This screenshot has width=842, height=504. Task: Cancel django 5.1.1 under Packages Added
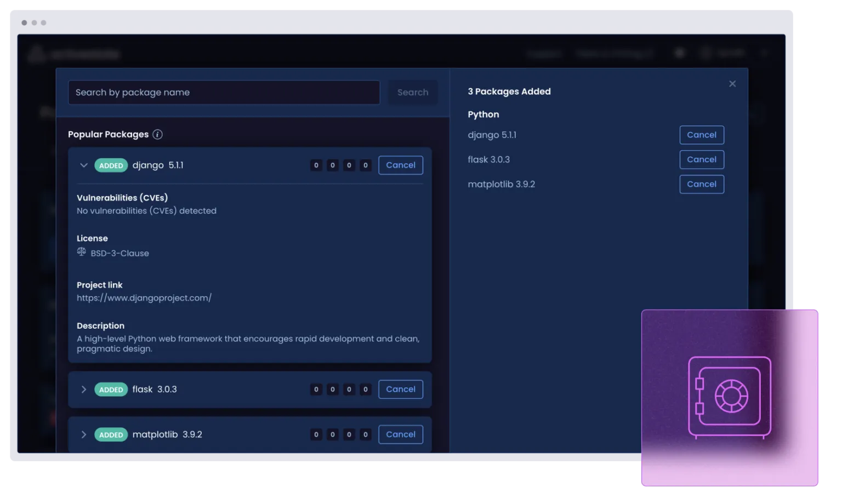click(701, 135)
